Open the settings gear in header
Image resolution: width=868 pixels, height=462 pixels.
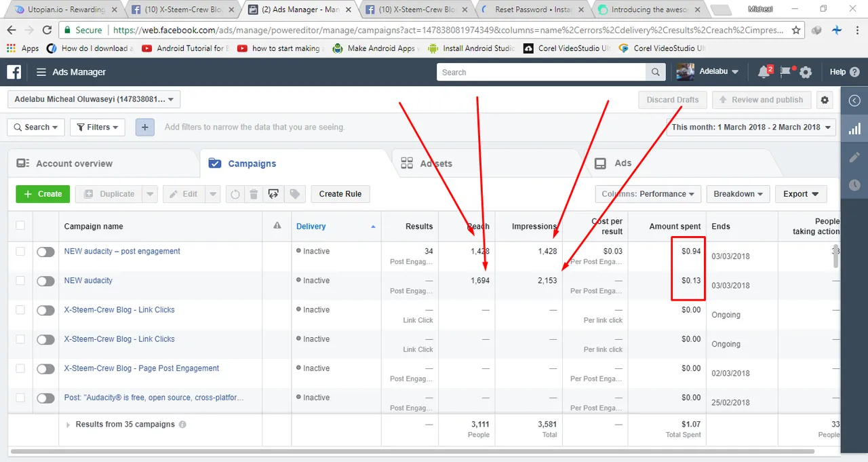coord(806,72)
